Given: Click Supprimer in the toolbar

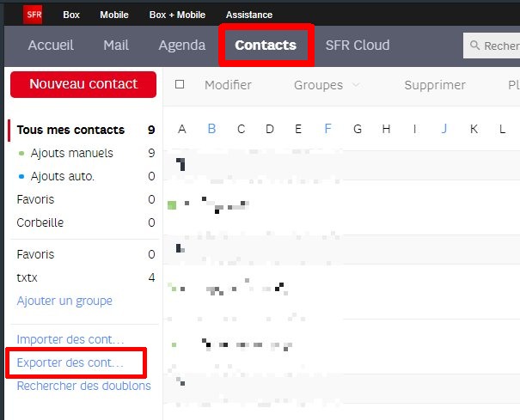Looking at the screenshot, I should (435, 85).
